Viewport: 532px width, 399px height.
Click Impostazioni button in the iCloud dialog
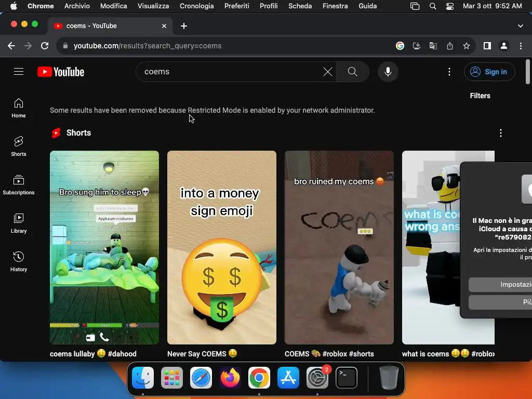500,284
